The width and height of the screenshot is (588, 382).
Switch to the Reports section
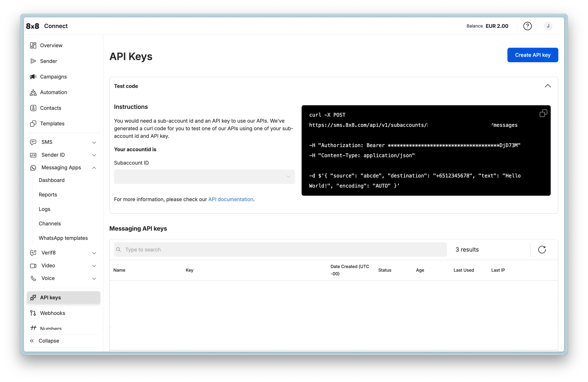point(48,194)
